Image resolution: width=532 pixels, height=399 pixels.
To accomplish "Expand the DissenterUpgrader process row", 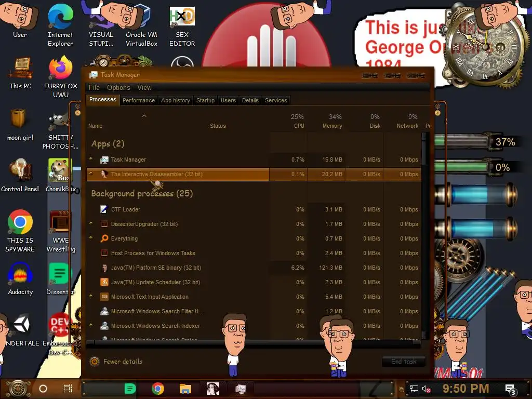I will 91,223.
